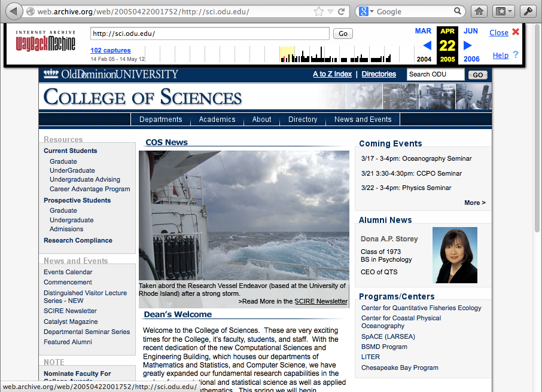Open Prospective Students link
The width and height of the screenshot is (542, 392).
tap(77, 201)
